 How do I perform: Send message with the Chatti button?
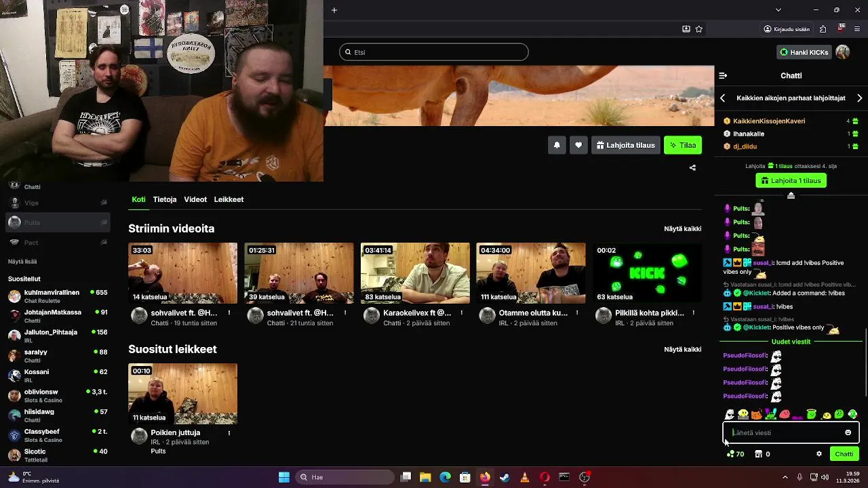point(844,454)
